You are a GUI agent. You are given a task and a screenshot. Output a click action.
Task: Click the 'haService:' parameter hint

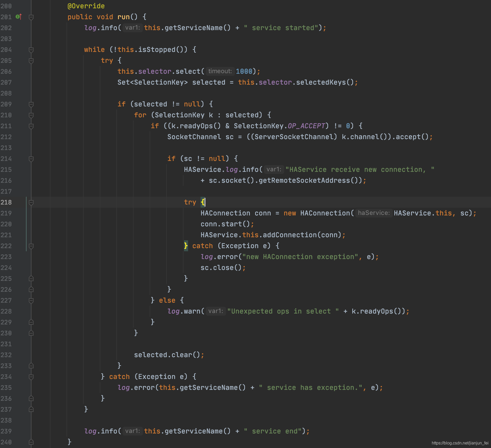374,213
